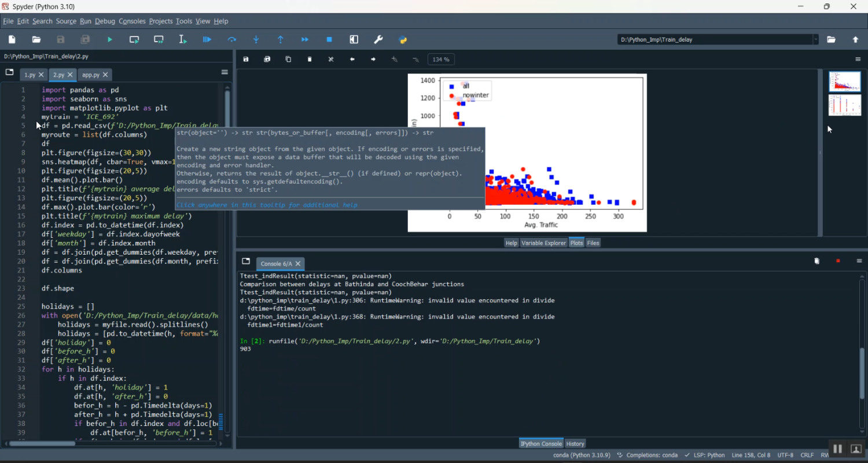This screenshot has height=463, width=868.
Task: Interrupt the kernel with the red stop button
Action: pos(838,262)
